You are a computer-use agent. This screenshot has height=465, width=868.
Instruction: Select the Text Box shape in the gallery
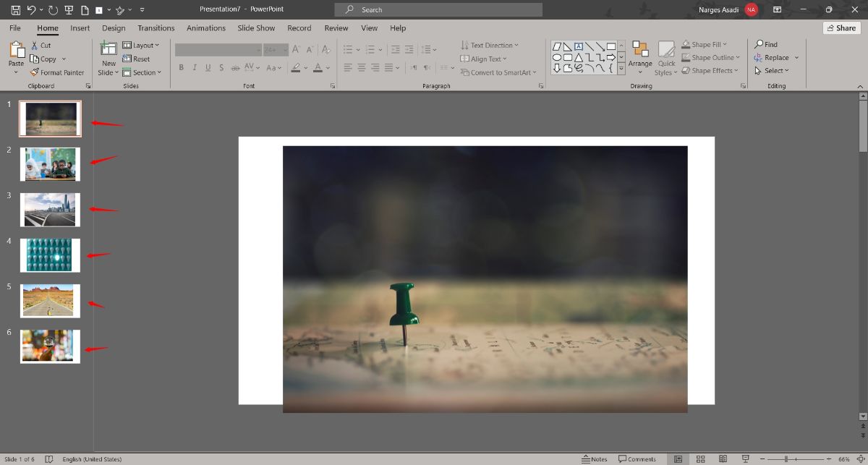coord(579,47)
